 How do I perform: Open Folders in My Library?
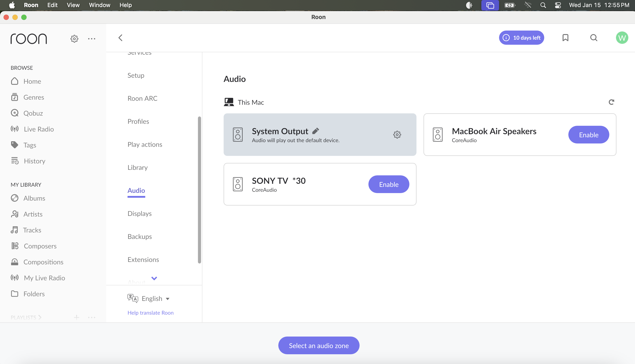click(28, 294)
